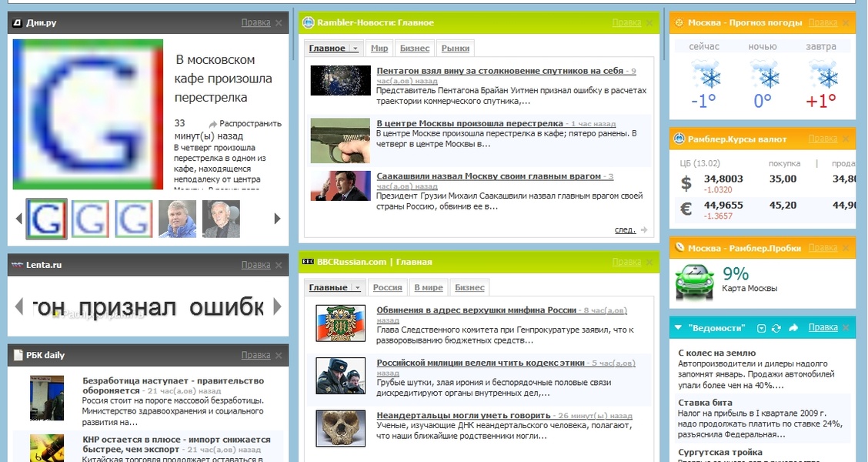The height and width of the screenshot is (462, 868).
Task: Select man in blue jacket carousel thumbnail
Action: tap(178, 219)
